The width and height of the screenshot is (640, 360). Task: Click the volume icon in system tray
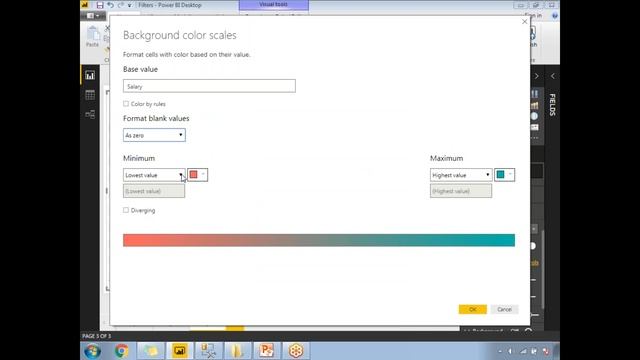pyautogui.click(x=510, y=351)
